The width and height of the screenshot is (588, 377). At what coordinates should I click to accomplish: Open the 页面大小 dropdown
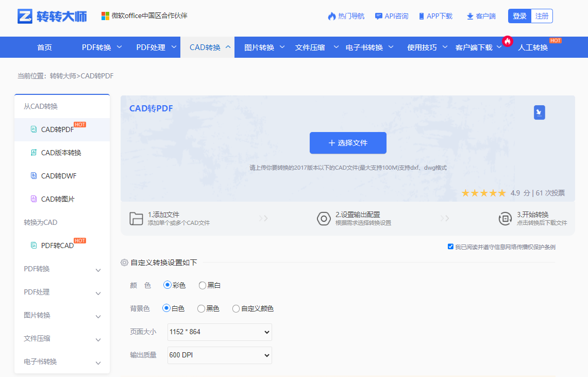coord(219,332)
